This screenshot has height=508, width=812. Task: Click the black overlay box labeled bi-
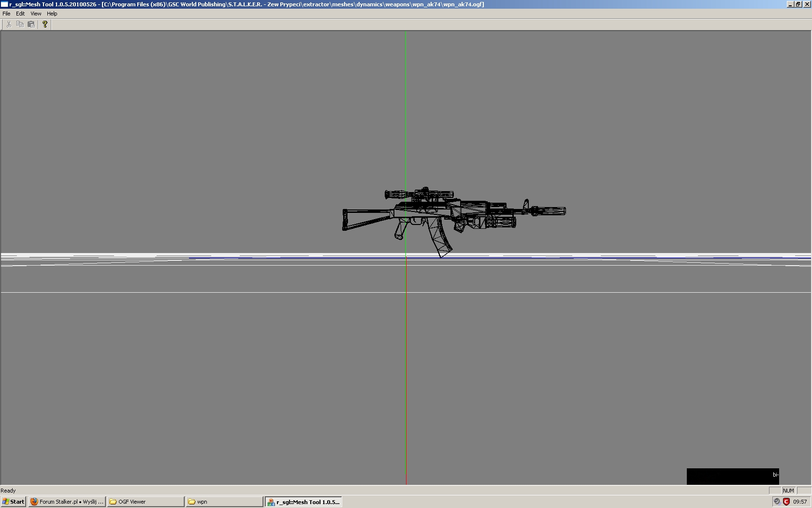[733, 476]
